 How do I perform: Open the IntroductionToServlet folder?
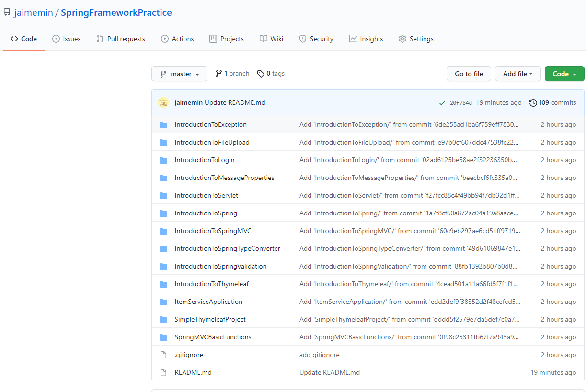[207, 196]
